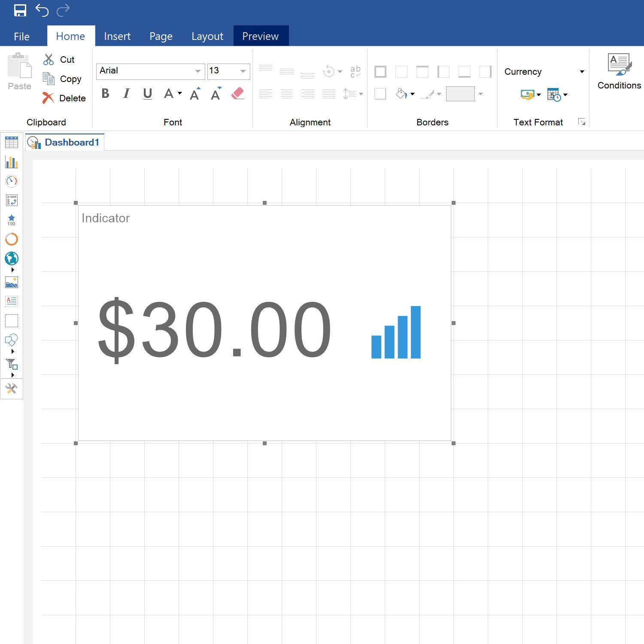
Task: Apply top border only
Action: (x=422, y=72)
